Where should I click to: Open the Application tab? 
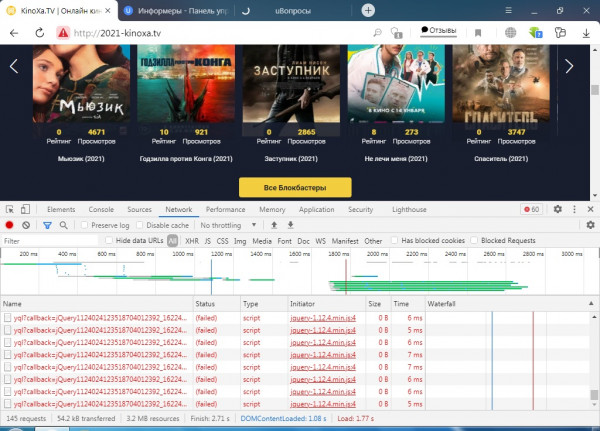(x=316, y=209)
